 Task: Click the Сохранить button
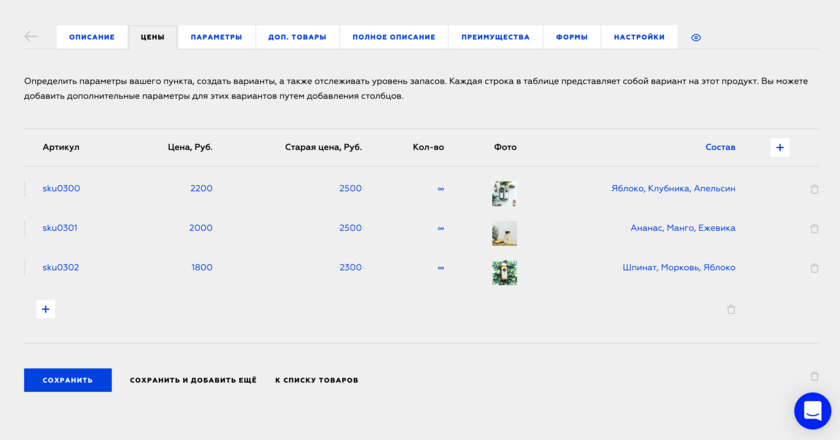tap(68, 380)
